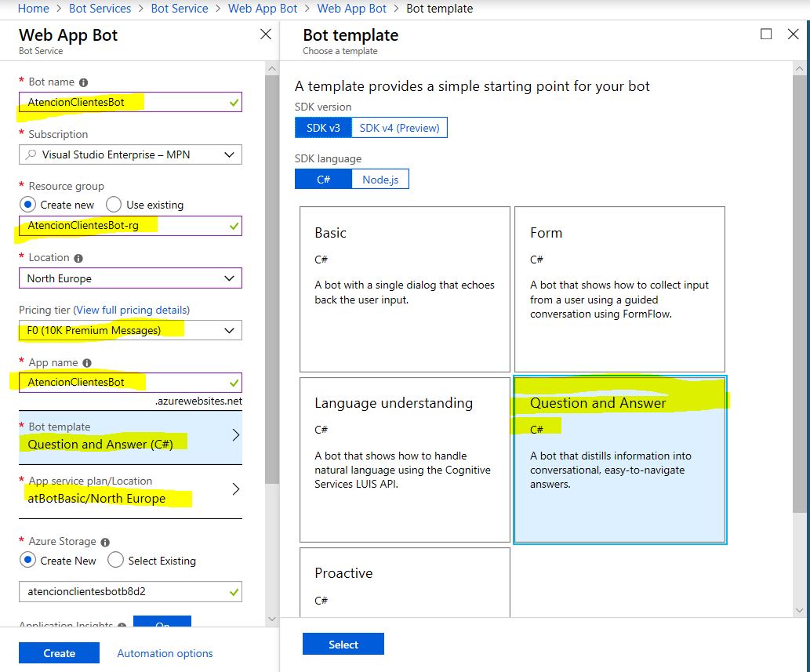Open Automation options link
The height and width of the screenshot is (672, 810).
coord(165,653)
